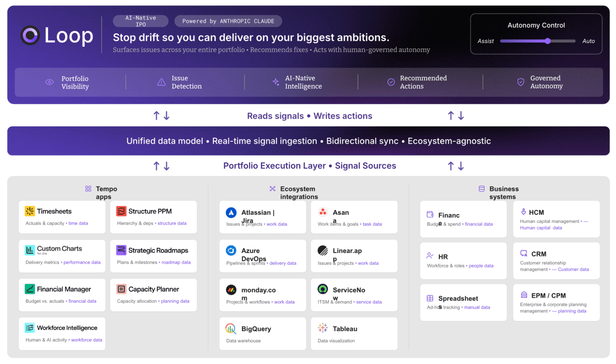The image size is (616, 364).
Task: Click the Timesheets 'time data' link
Action: pos(78,223)
